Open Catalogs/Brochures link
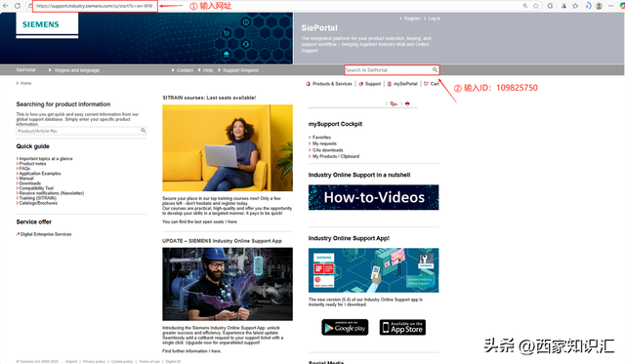 point(37,203)
